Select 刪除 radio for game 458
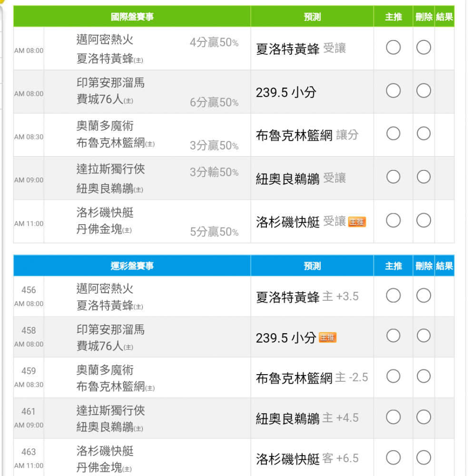This screenshot has height=476, width=472. (x=423, y=336)
